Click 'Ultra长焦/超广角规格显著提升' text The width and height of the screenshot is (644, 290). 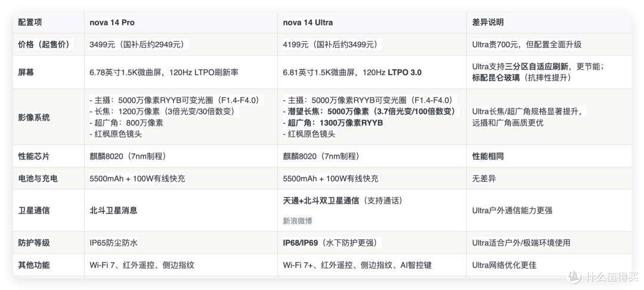point(529,112)
